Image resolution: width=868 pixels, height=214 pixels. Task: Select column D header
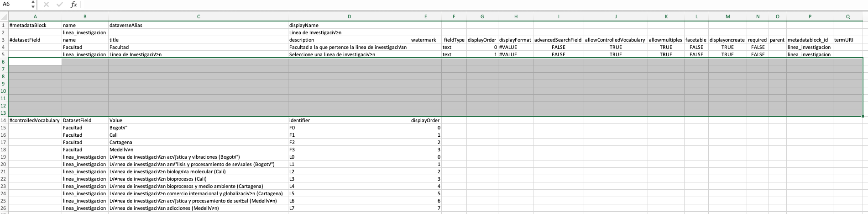349,16
